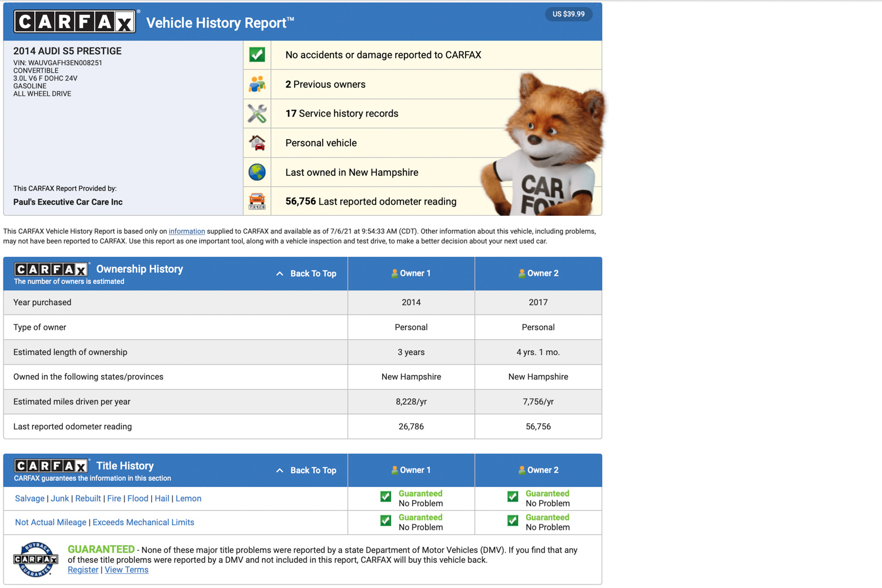This screenshot has width=882, height=588.
Task: Click the globe icon for last owned state
Action: (257, 172)
